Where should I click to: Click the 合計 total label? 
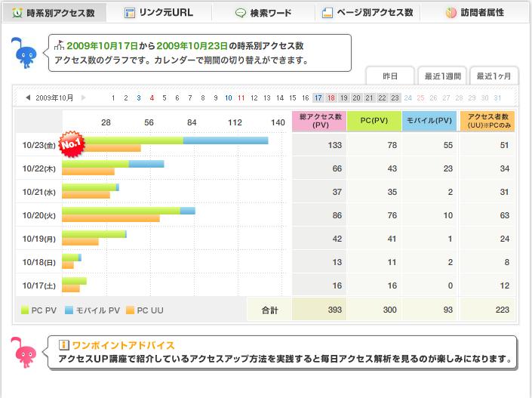click(x=269, y=310)
